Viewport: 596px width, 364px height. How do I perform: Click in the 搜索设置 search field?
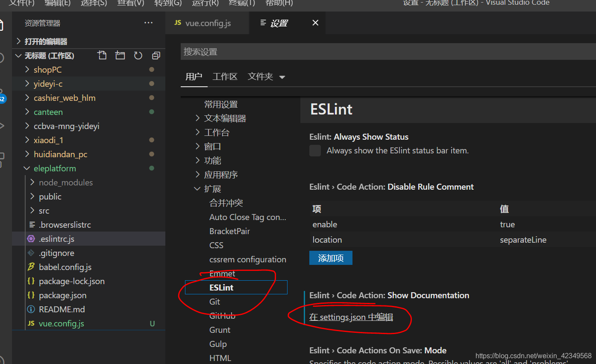pos(388,52)
